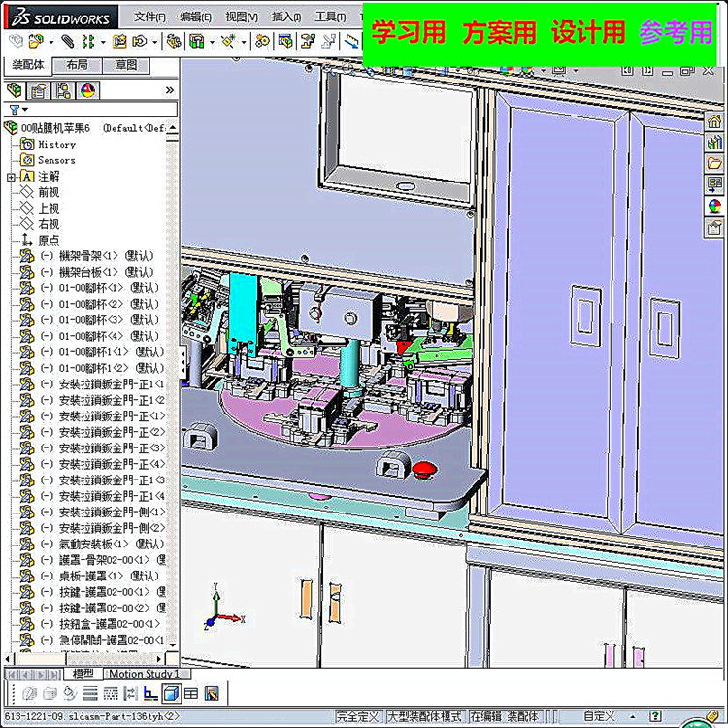Open the ConfigurationManager tab icon

click(63, 90)
